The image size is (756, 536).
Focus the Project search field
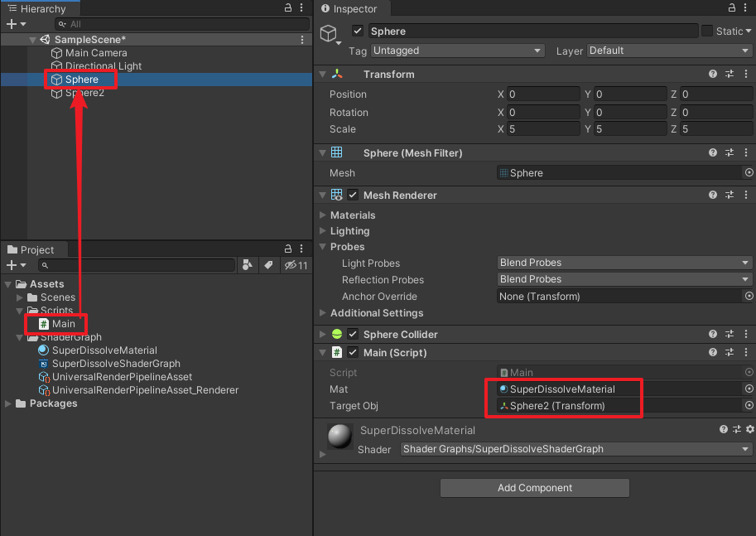coord(137,265)
